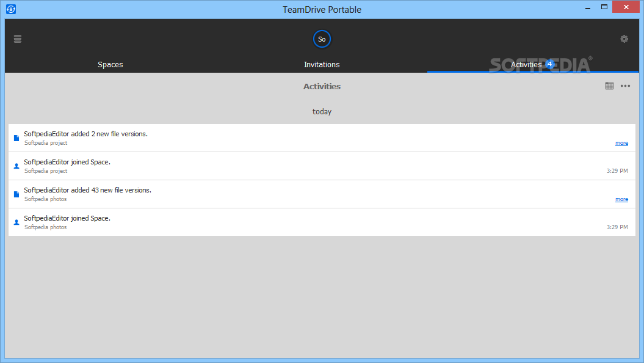Click 3:29 PM timestamp on Softpedia project row
Image resolution: width=644 pixels, height=363 pixels.
tap(617, 171)
